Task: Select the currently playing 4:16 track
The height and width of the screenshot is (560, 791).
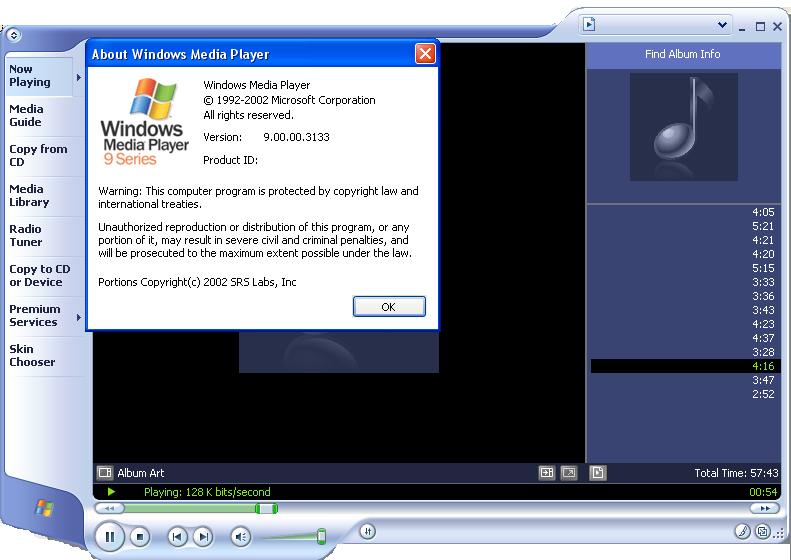Action: (686, 366)
